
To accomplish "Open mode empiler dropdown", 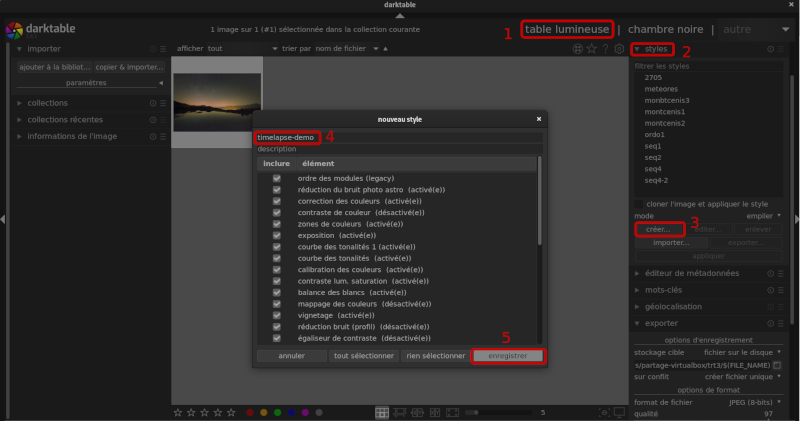I will pyautogui.click(x=708, y=216).
